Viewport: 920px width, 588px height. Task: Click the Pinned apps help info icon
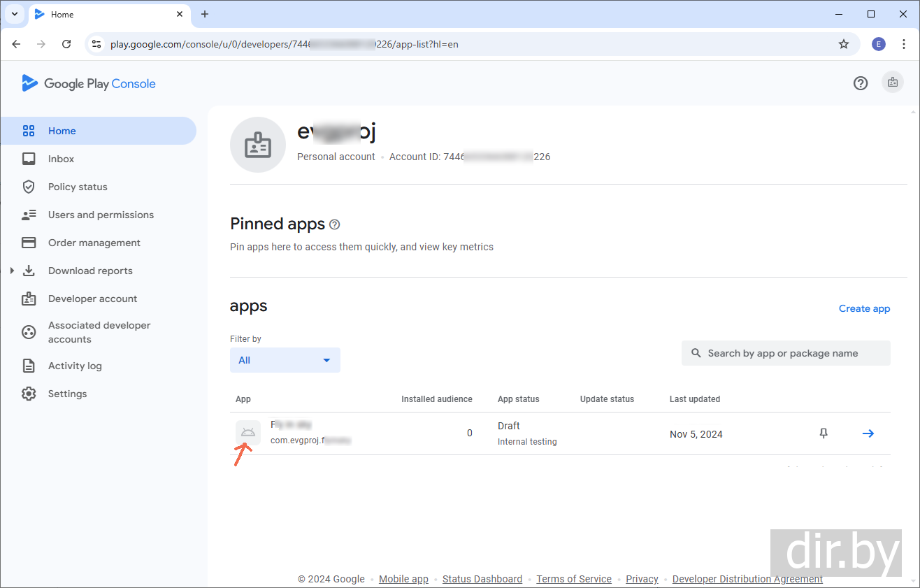point(335,224)
